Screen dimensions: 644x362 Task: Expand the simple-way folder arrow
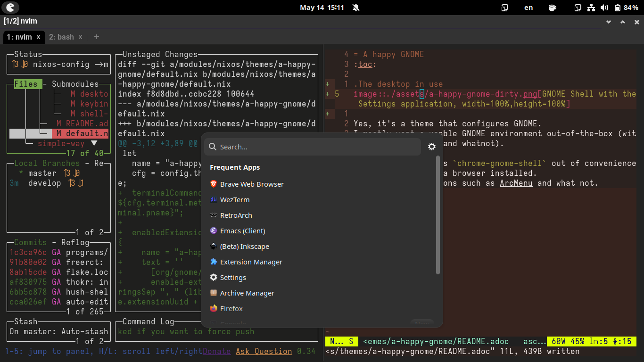tap(94, 143)
